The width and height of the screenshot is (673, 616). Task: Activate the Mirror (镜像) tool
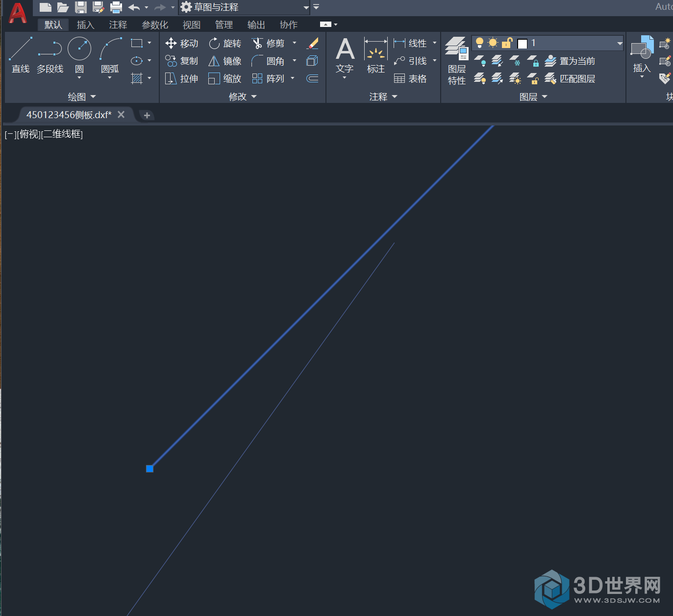[225, 61]
